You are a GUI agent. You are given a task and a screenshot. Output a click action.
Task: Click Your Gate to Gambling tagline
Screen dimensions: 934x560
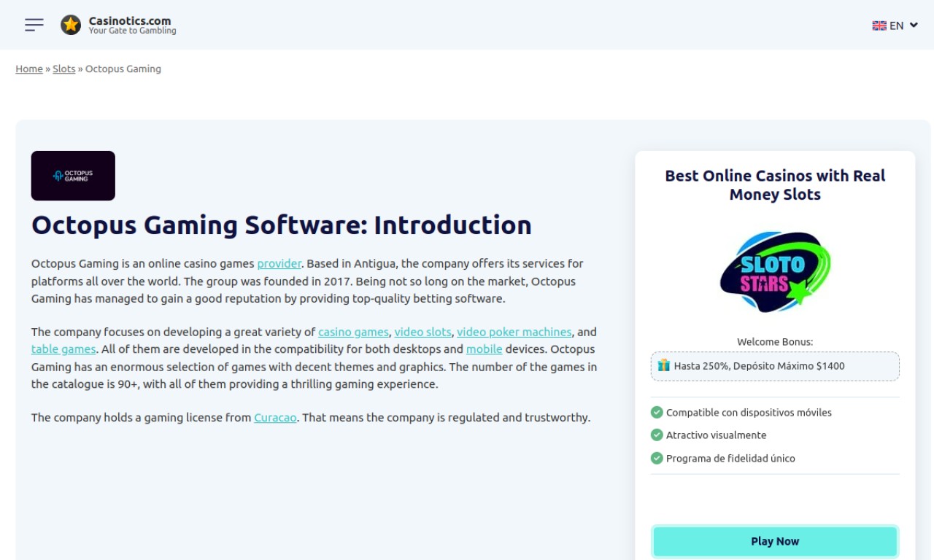click(x=132, y=31)
